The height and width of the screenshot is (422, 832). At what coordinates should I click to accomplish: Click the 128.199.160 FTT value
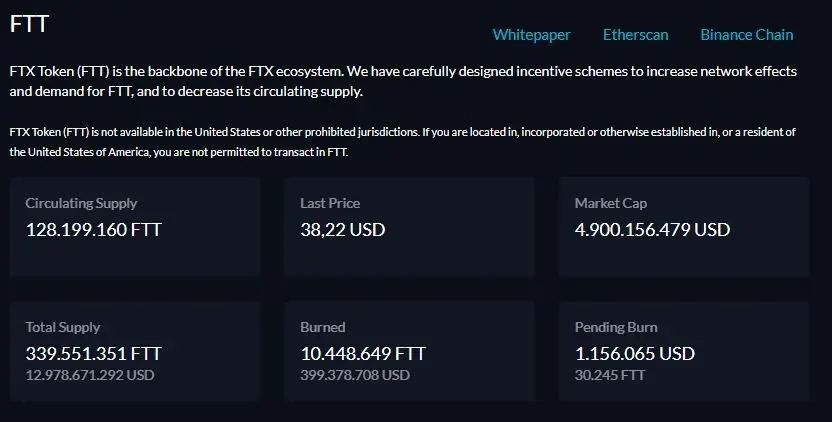[x=93, y=230]
